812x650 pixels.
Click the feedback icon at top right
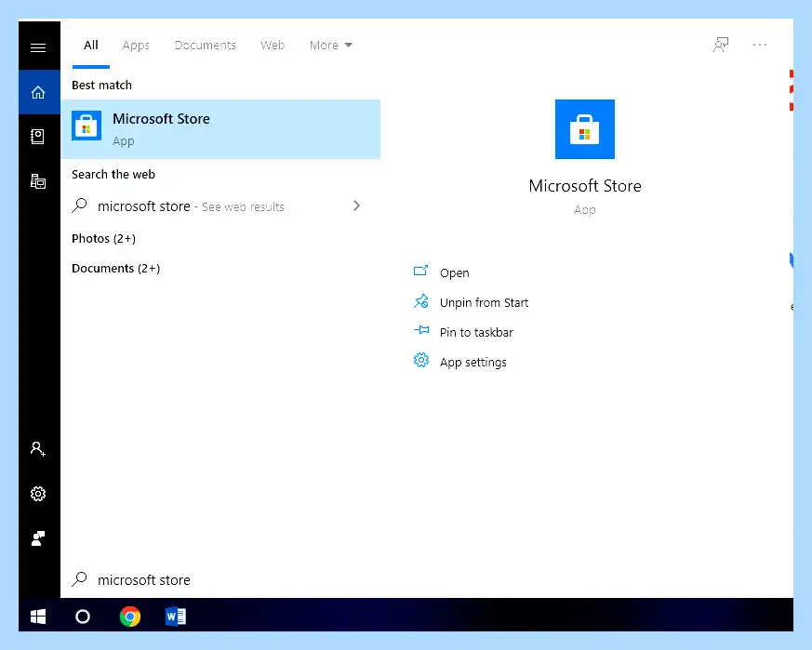pyautogui.click(x=720, y=45)
